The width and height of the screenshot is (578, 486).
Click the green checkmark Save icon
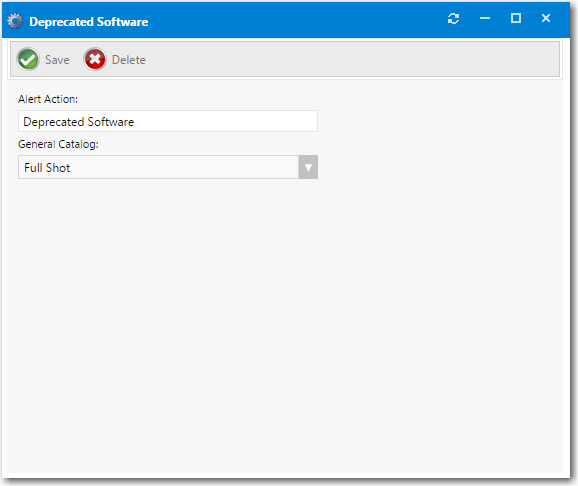pos(28,59)
